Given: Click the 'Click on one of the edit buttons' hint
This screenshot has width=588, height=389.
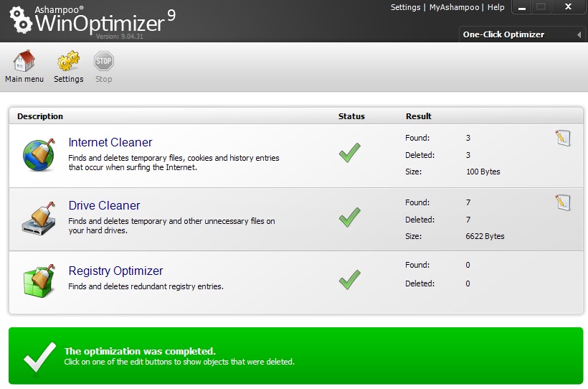Looking at the screenshot, I should tap(179, 362).
